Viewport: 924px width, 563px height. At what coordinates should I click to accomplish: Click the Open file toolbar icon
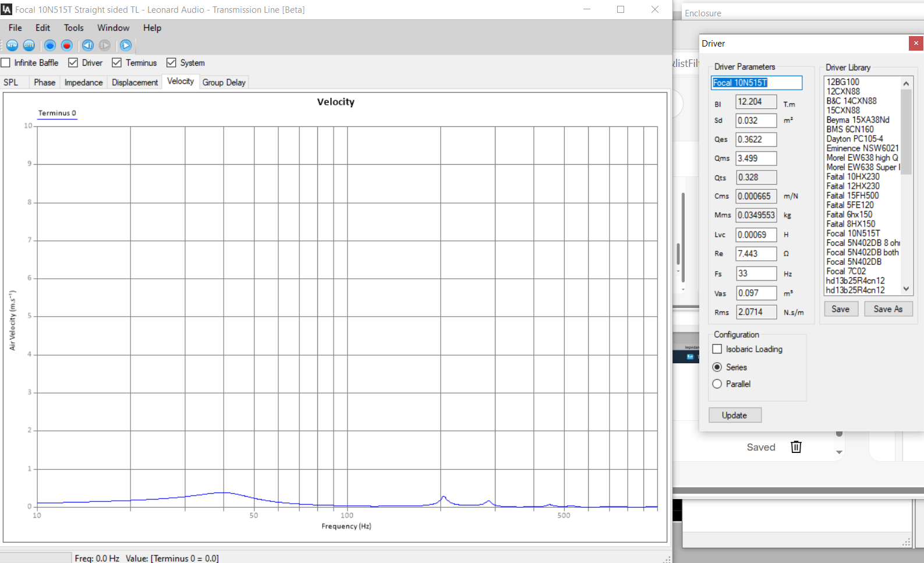coord(29,45)
